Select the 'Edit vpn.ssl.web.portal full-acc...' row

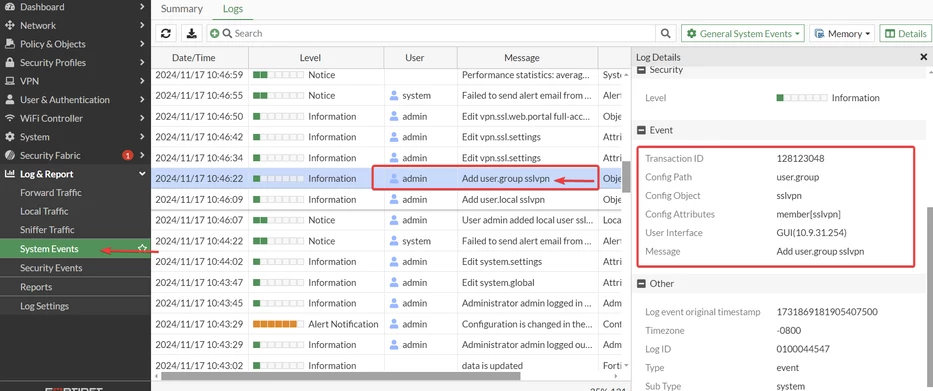pos(387,116)
